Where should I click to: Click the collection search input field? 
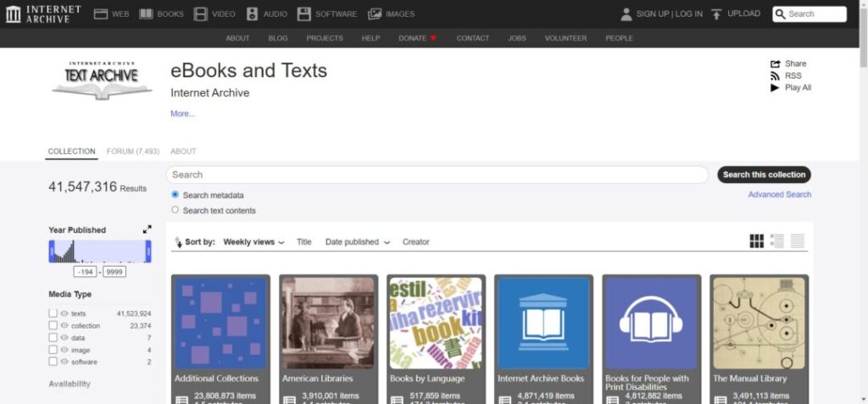(x=437, y=174)
